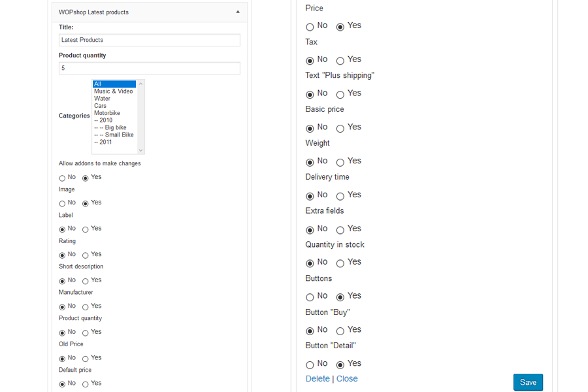The height and width of the screenshot is (392, 588).
Task: Select Yes for Rating
Action: click(x=86, y=255)
